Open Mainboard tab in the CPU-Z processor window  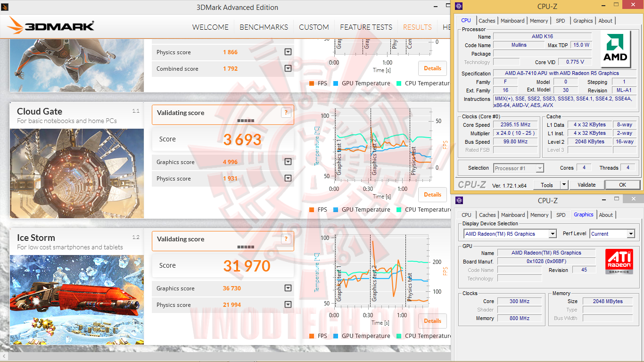point(512,21)
